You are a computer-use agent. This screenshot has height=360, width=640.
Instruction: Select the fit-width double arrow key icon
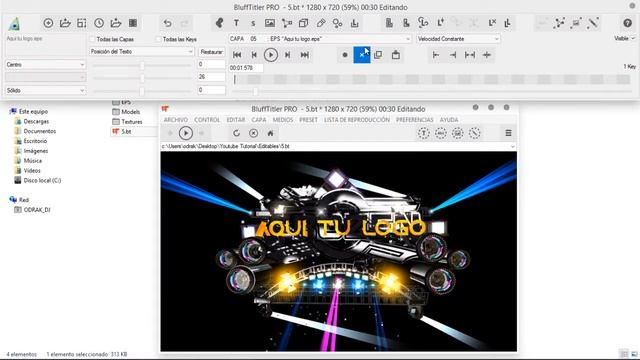click(x=470, y=55)
